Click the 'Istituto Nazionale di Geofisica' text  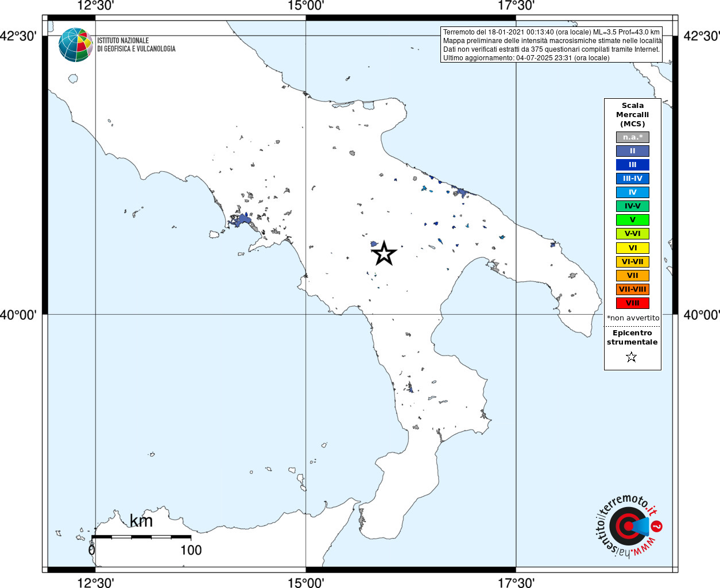[136, 45]
